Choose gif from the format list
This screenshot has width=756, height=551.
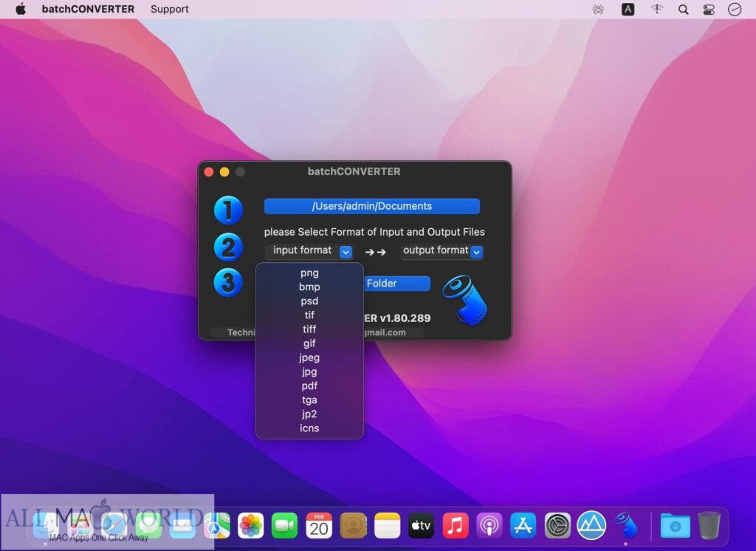coord(309,343)
